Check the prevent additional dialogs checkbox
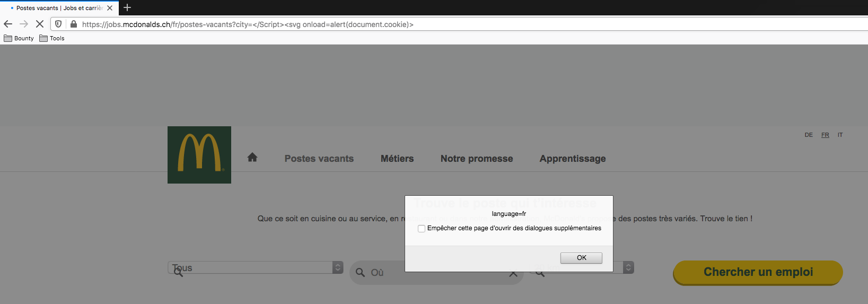Viewport: 868px width, 304px height. (422, 229)
